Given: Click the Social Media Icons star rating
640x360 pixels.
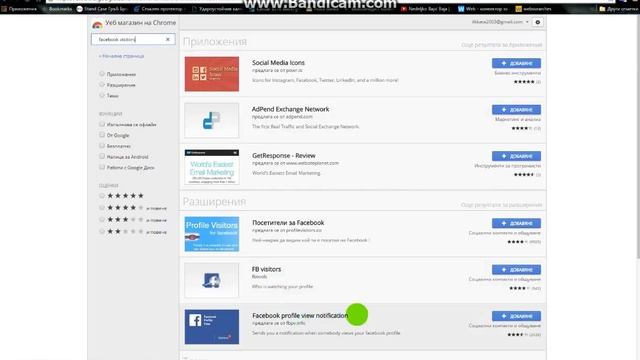Looking at the screenshot, I should point(524,82).
